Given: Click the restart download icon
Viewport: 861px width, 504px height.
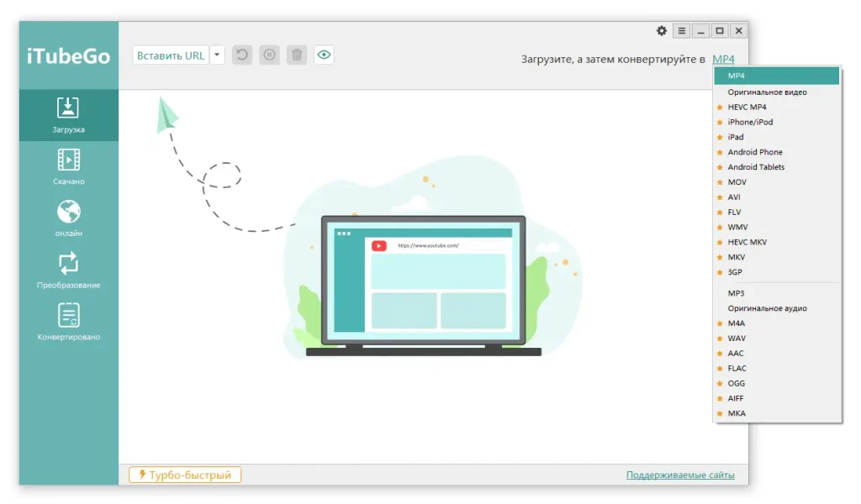Looking at the screenshot, I should point(242,54).
